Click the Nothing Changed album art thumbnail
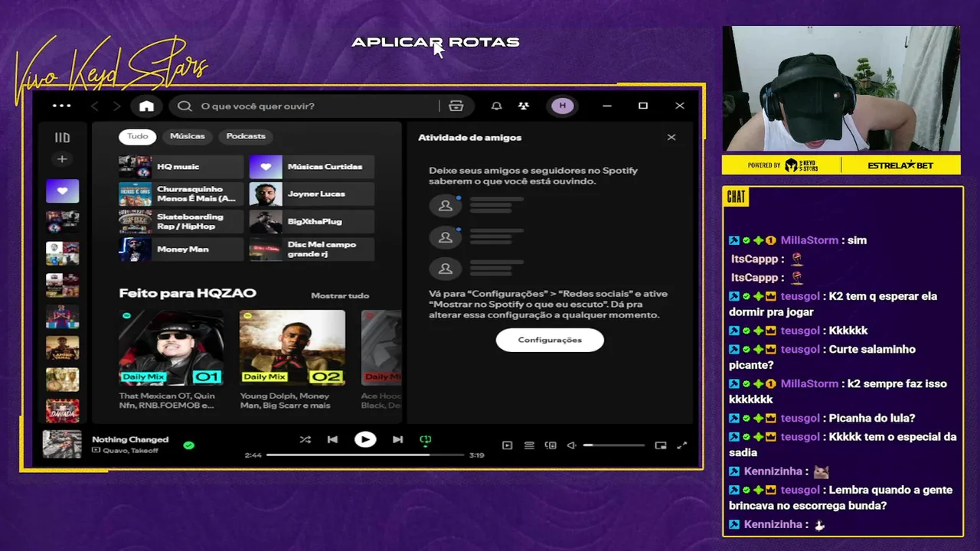The width and height of the screenshot is (980, 551). point(62,444)
